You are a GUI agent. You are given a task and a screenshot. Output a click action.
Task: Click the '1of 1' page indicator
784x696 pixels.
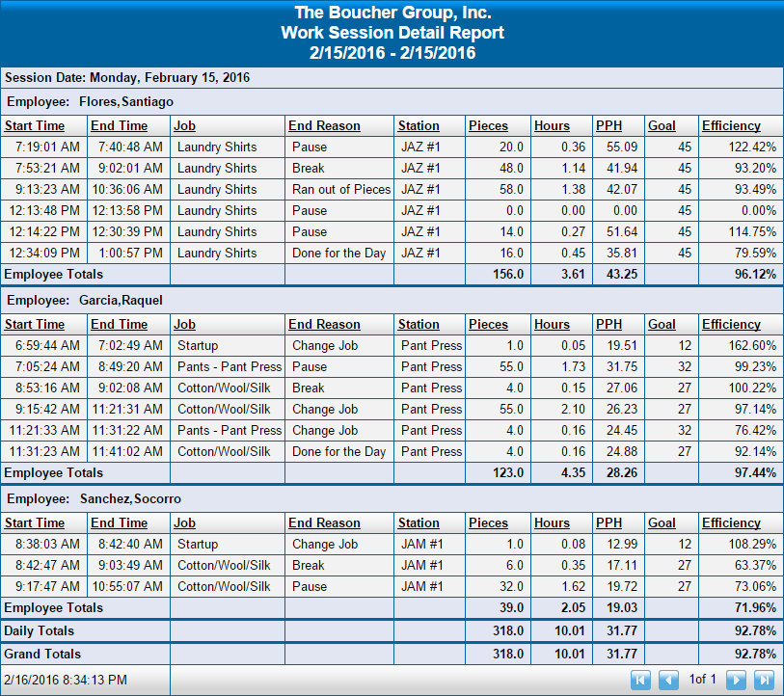(702, 679)
